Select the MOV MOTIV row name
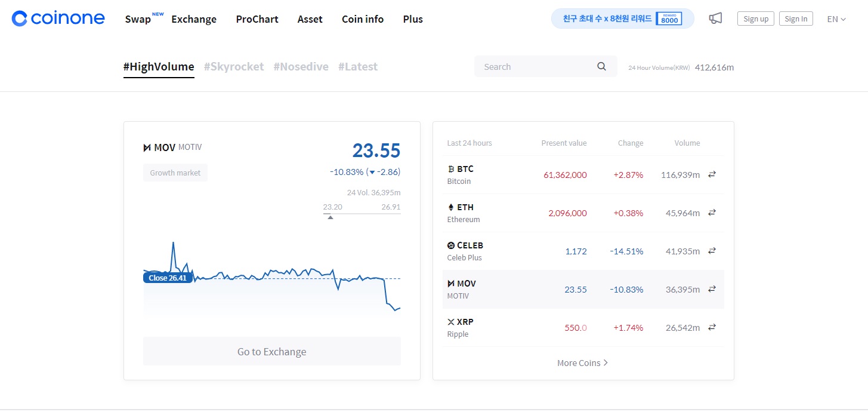Image resolution: width=868 pixels, height=412 pixels. click(462, 289)
